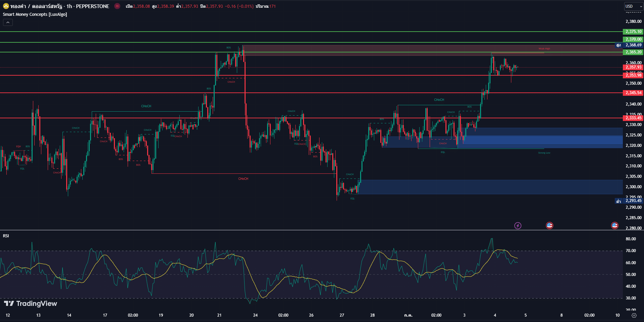The height and width of the screenshot is (322, 644).
Task: Click the red 2,345.54 price label
Action: coord(633,93)
